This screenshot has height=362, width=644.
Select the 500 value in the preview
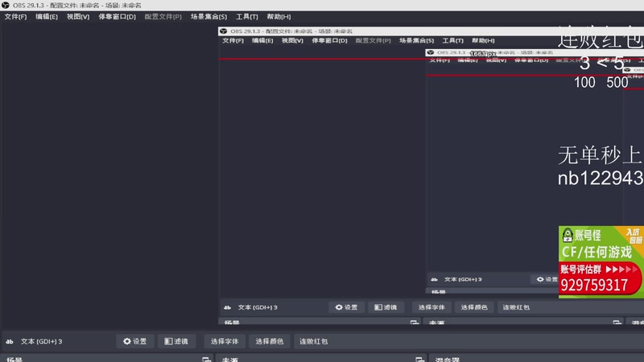coord(617,83)
